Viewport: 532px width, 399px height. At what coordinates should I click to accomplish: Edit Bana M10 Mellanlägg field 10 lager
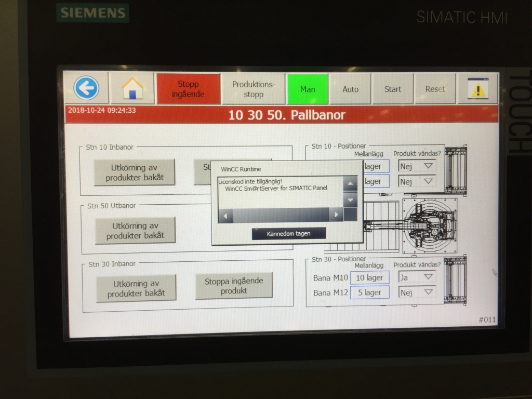pyautogui.click(x=369, y=277)
